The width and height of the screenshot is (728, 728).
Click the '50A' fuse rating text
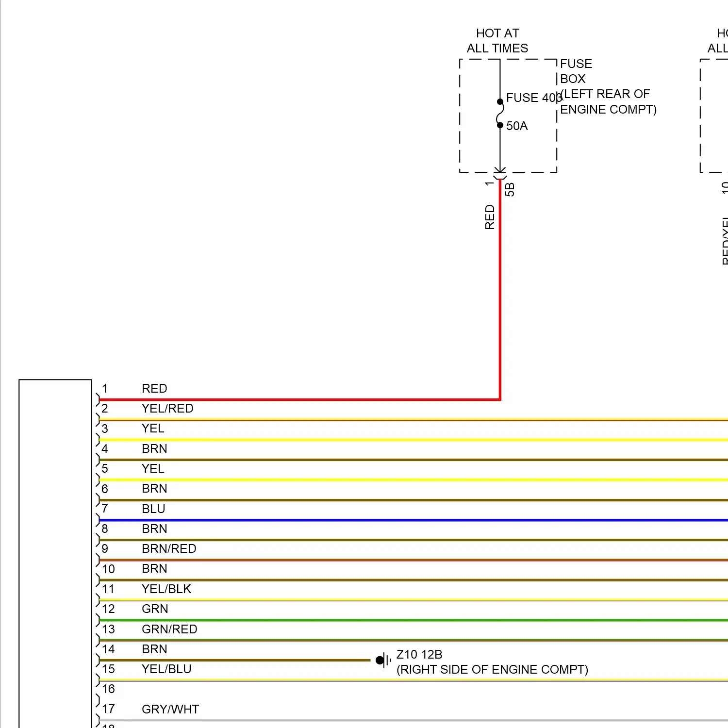[x=517, y=126]
